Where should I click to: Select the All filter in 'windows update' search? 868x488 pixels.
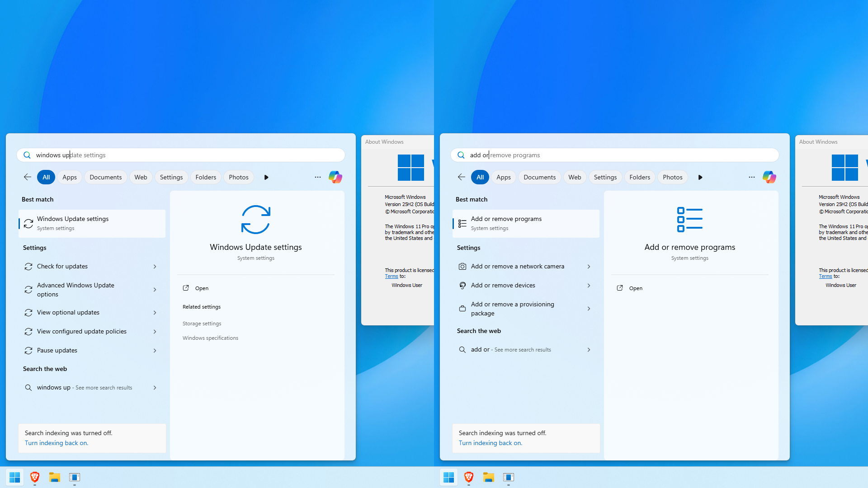coord(46,177)
